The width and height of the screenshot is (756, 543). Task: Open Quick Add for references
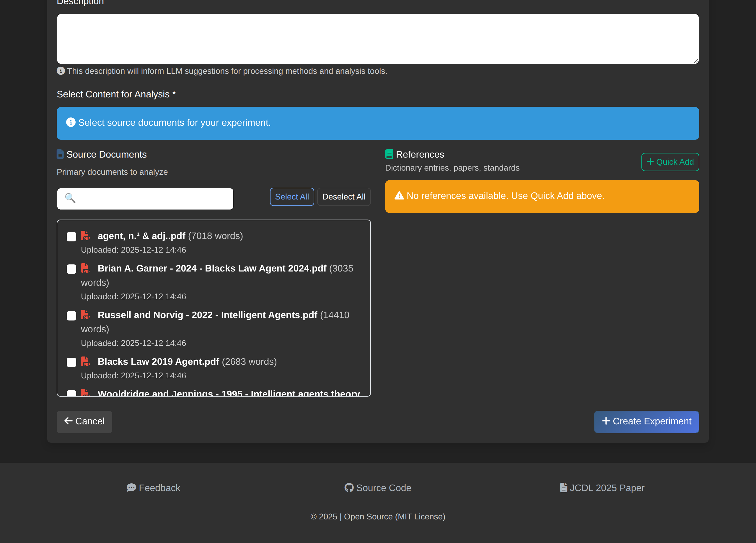pos(670,162)
